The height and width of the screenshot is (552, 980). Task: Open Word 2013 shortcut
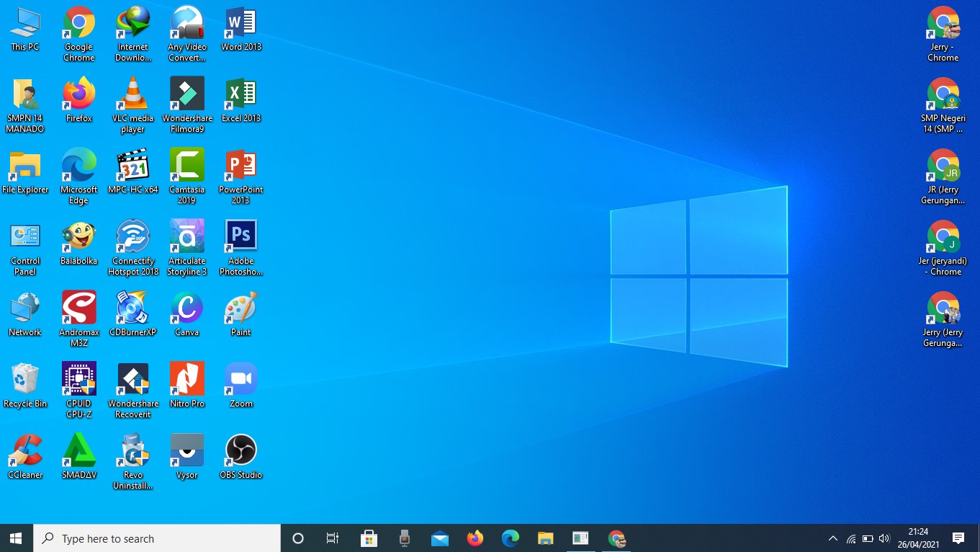tap(240, 29)
